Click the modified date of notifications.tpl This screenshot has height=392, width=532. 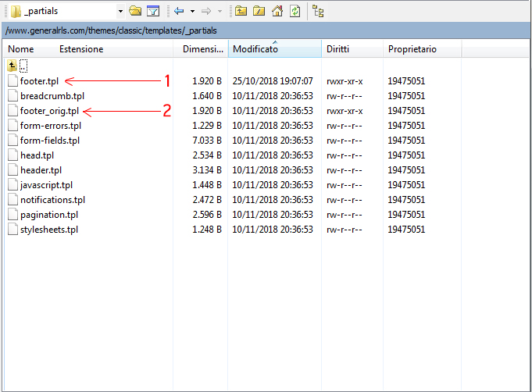[273, 200]
